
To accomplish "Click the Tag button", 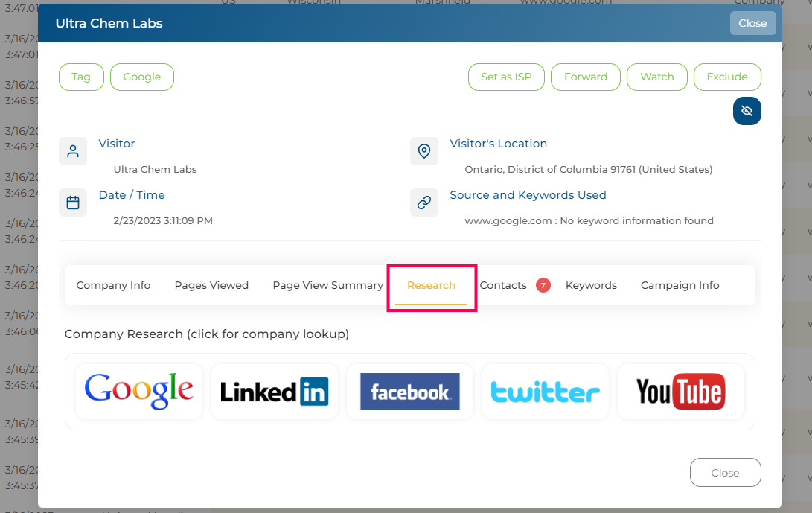I will point(81,77).
